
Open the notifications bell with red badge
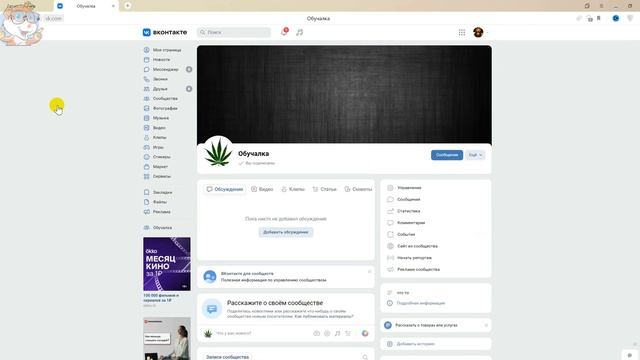click(284, 32)
